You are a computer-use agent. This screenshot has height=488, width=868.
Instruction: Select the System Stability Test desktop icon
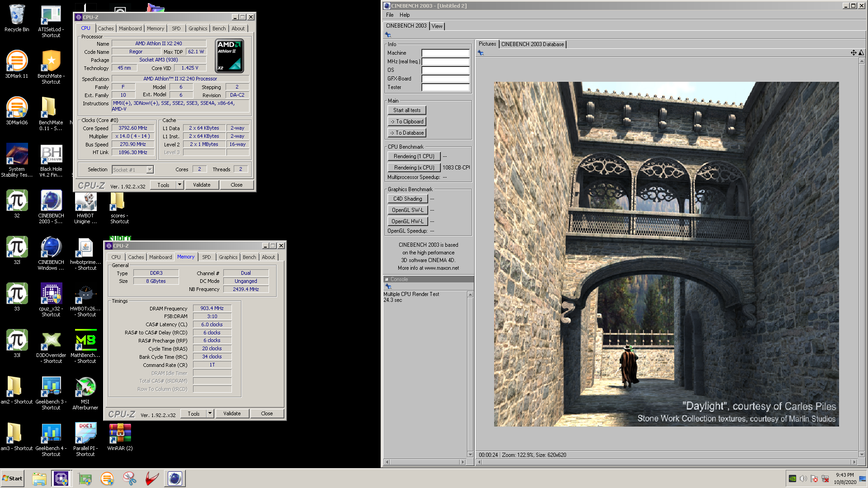coord(17,160)
